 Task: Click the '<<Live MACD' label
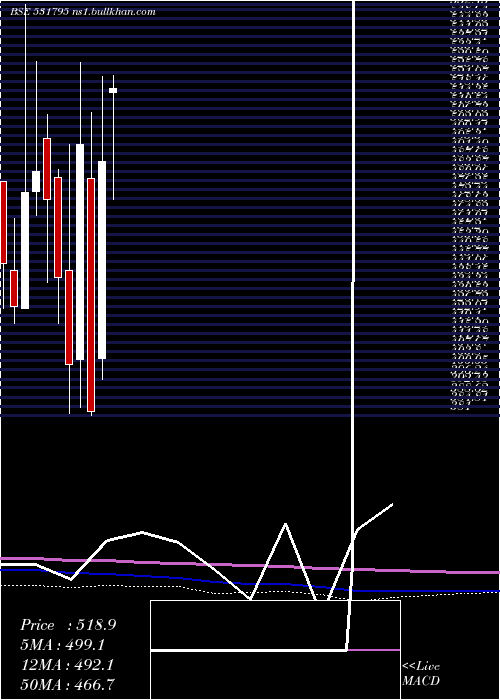pos(421,674)
